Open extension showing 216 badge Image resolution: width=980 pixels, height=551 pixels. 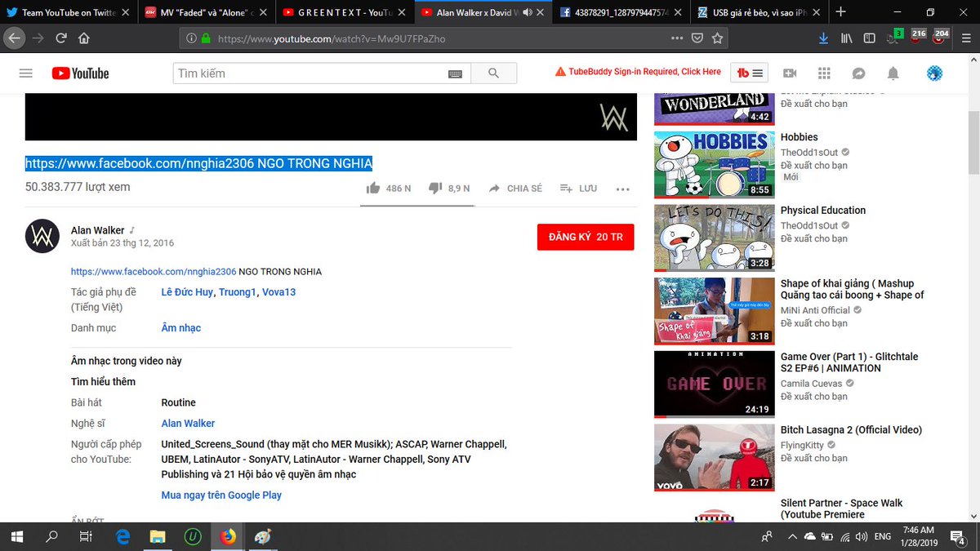point(917,36)
